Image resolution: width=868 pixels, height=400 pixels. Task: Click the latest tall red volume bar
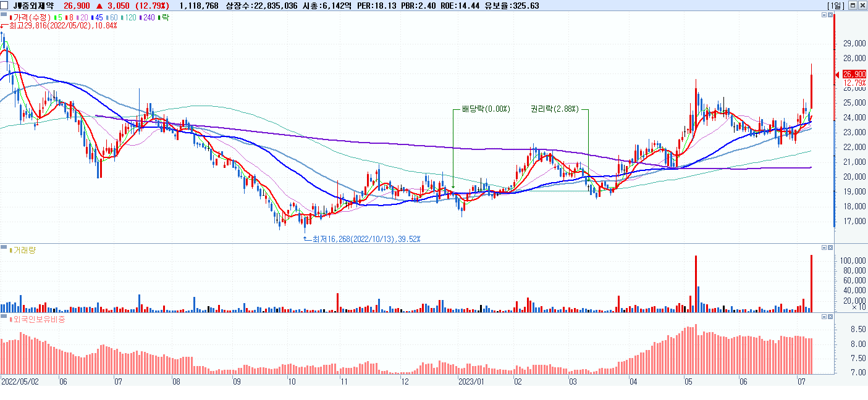pyautogui.click(x=811, y=283)
